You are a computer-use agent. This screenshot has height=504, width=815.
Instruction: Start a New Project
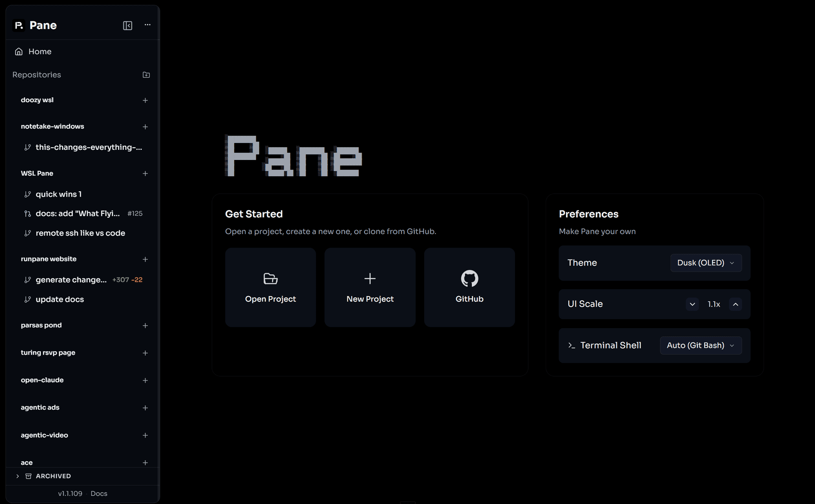(x=370, y=287)
